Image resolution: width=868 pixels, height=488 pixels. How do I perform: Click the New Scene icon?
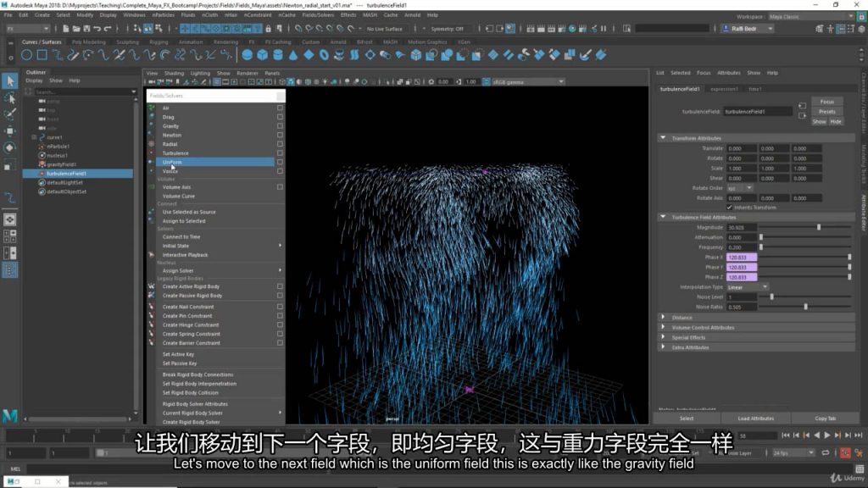click(x=66, y=28)
